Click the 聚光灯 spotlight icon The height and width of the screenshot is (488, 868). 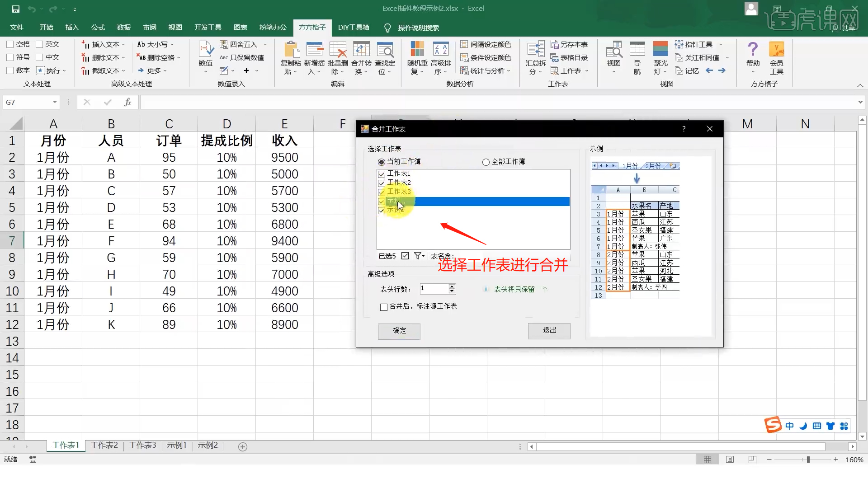click(x=660, y=49)
